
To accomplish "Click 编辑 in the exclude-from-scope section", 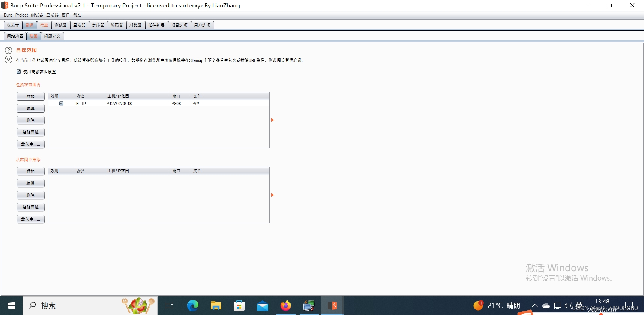I will pyautogui.click(x=30, y=183).
